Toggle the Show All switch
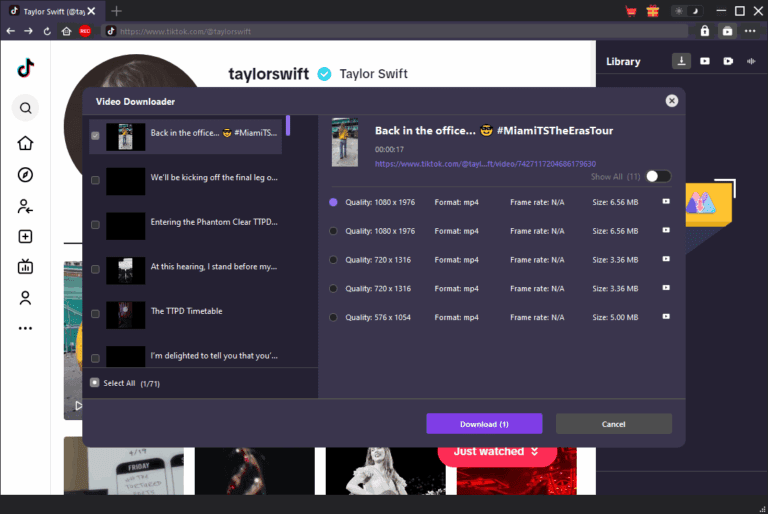This screenshot has width=768, height=514. tap(657, 176)
